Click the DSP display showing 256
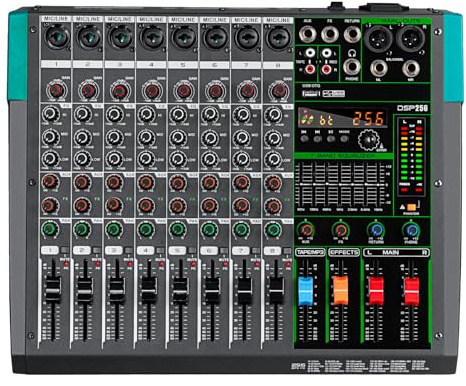The image size is (466, 386). (x=342, y=118)
